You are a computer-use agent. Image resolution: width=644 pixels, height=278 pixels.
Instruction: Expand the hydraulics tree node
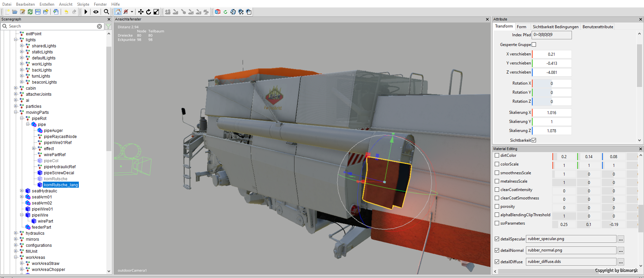(16, 233)
